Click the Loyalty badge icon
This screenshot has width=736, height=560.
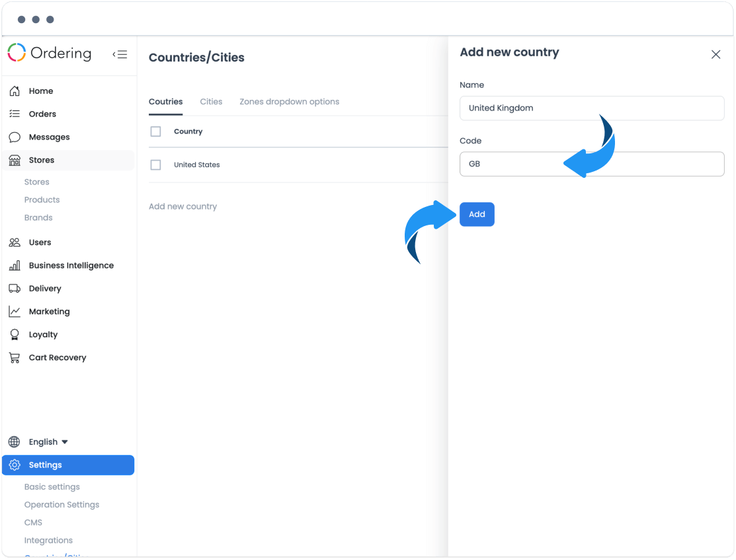pyautogui.click(x=15, y=335)
